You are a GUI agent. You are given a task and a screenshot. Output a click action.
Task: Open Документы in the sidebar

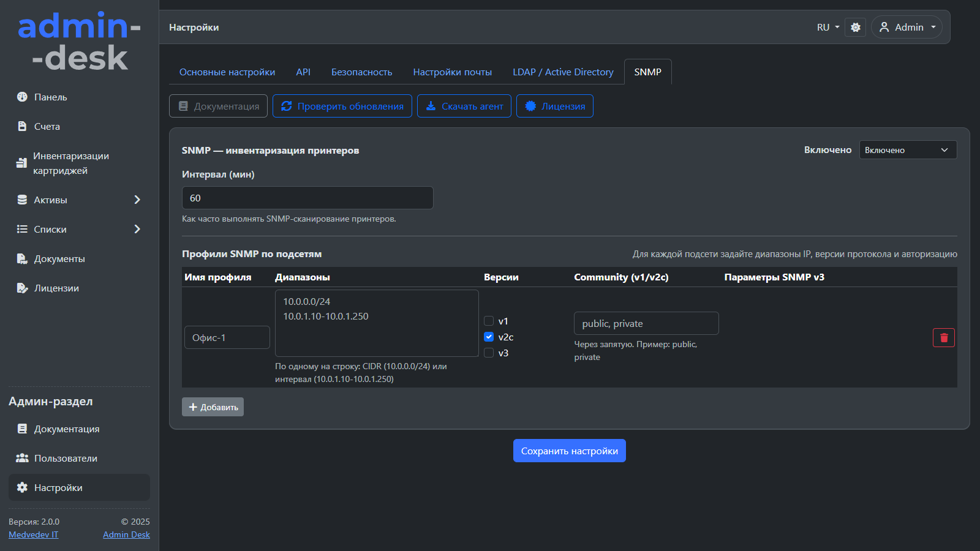59,259
